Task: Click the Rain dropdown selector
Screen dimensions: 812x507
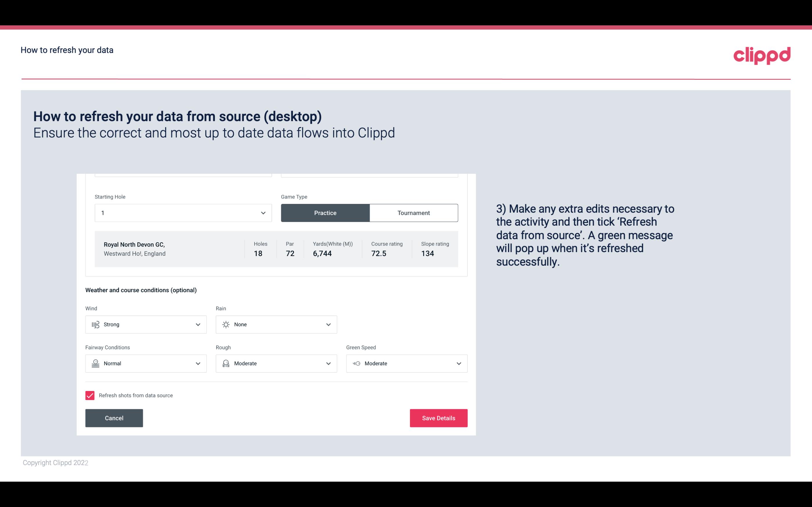Action: 276,324
